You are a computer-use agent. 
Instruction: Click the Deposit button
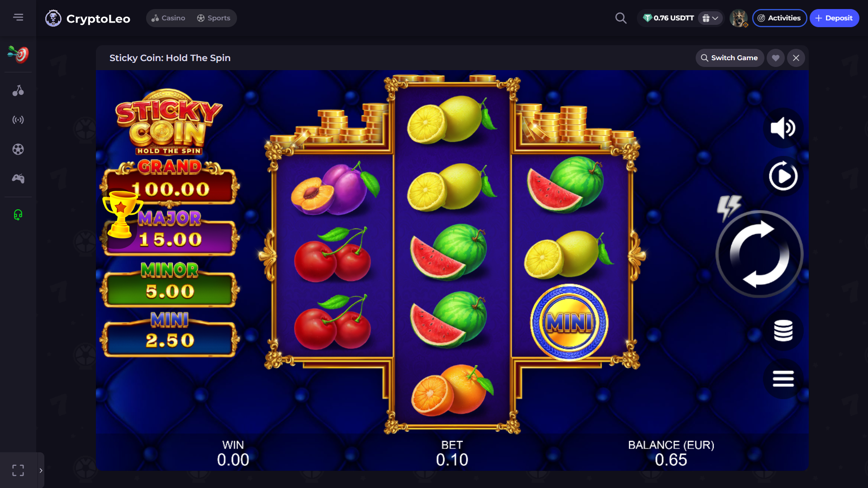[834, 18]
